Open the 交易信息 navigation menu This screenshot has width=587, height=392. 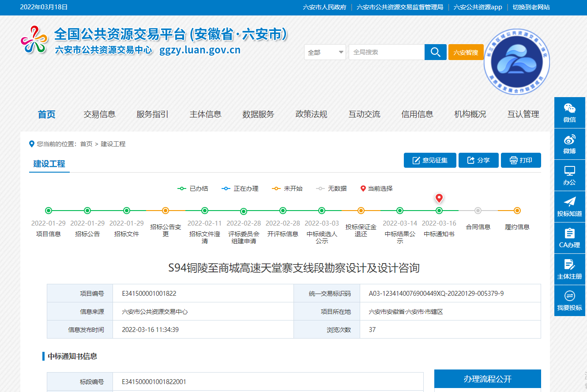pos(99,114)
